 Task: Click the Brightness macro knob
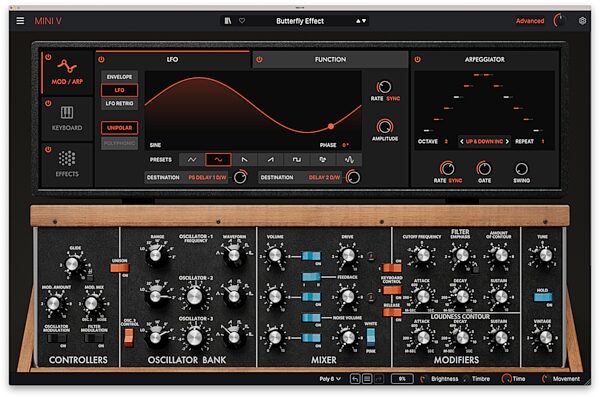point(423,379)
